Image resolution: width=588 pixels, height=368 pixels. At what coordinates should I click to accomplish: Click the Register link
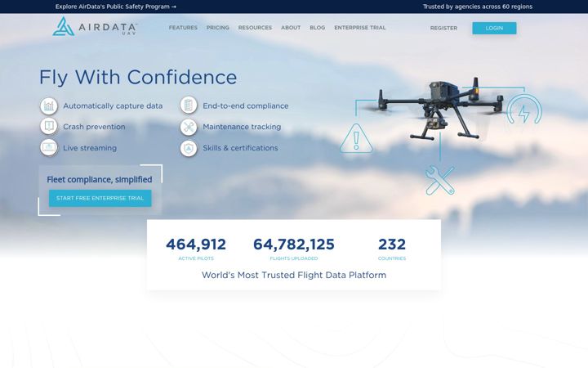coord(443,28)
